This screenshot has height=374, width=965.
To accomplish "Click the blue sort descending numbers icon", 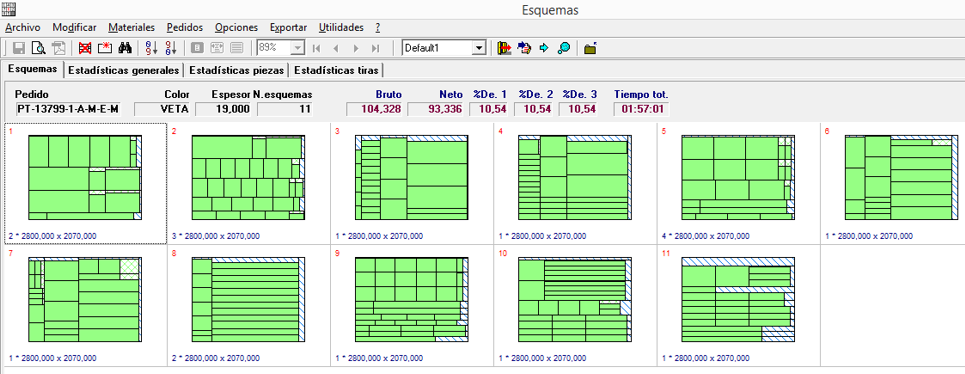I will click(x=151, y=48).
